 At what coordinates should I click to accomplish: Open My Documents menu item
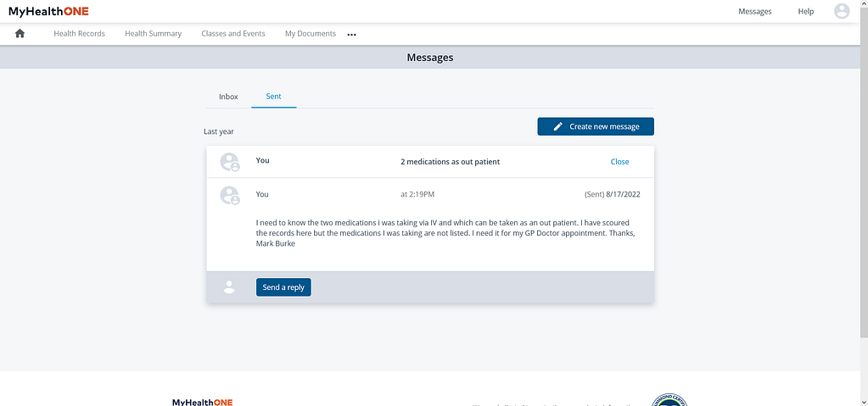[x=311, y=33]
